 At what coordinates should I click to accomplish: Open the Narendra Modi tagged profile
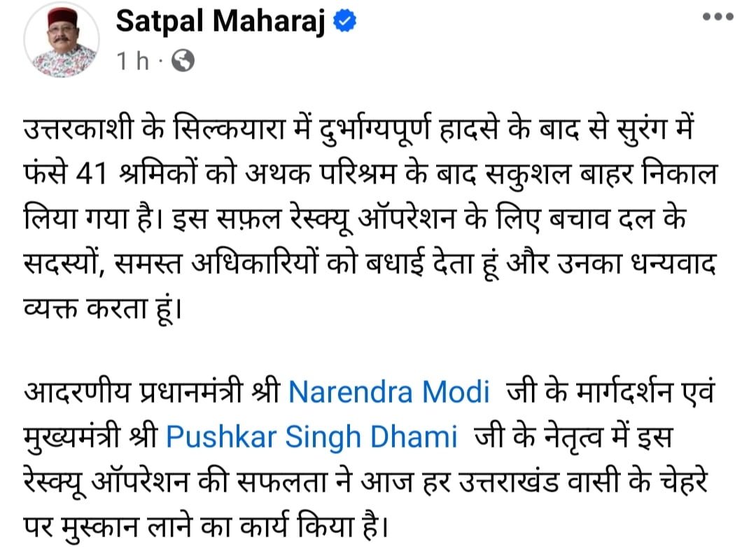(389, 392)
